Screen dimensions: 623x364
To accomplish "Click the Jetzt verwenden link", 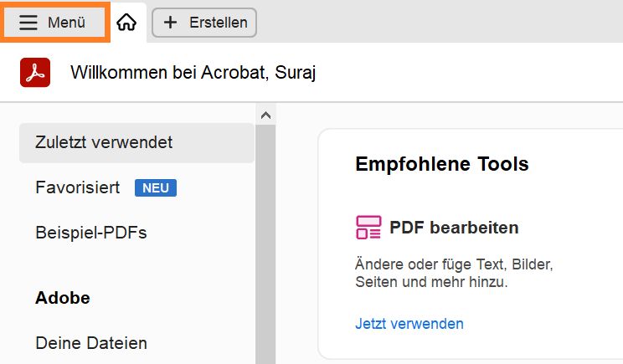I will pos(409,324).
